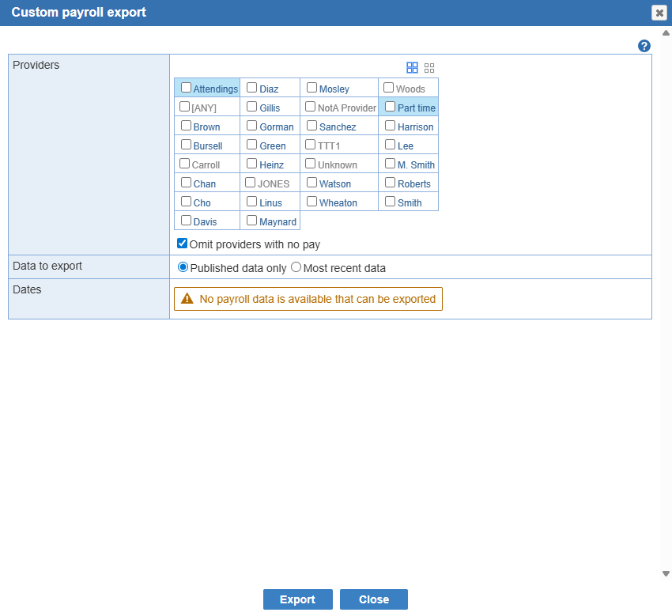Screen dimensions: 672x616
Task: Click the payroll warning triangle icon
Action: [187, 298]
